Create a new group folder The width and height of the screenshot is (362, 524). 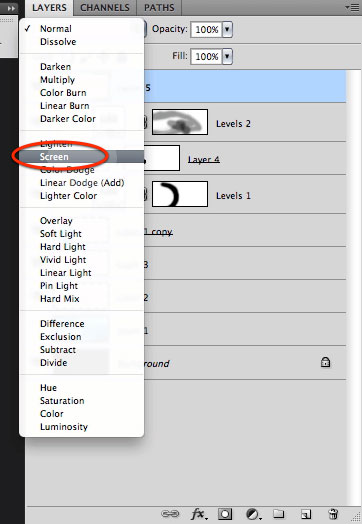(x=278, y=514)
